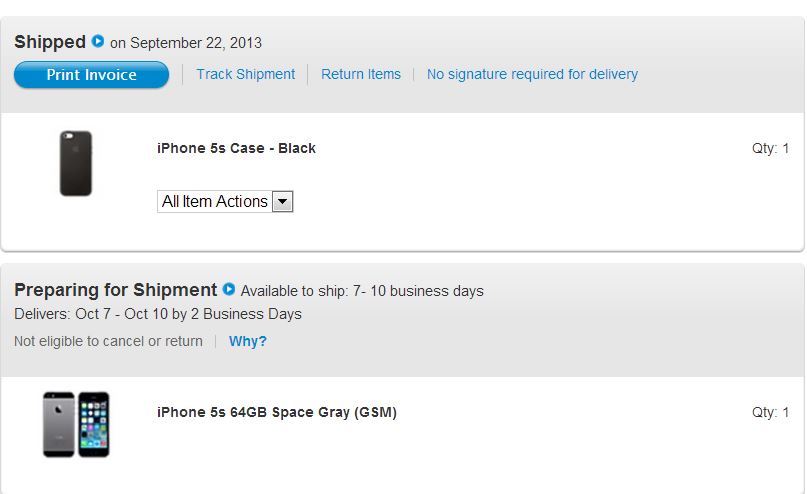Click No signature required for delivery link
This screenshot has height=494, width=807.
pos(532,74)
